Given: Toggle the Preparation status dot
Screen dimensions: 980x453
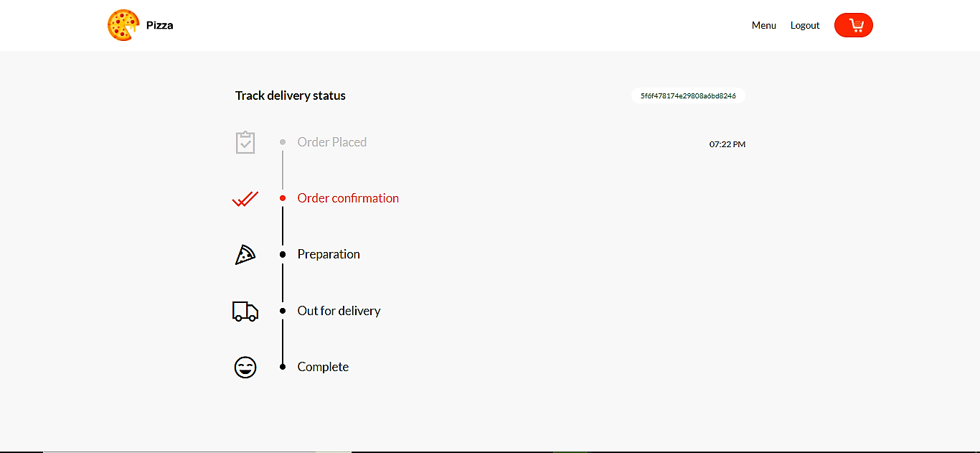Looking at the screenshot, I should click(x=283, y=254).
